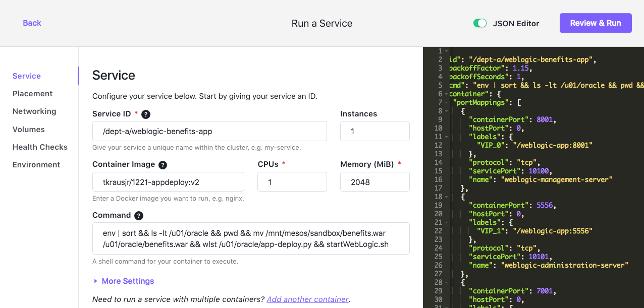Image resolution: width=644 pixels, height=308 pixels.
Task: Click the "Service" form heading
Action: point(114,76)
